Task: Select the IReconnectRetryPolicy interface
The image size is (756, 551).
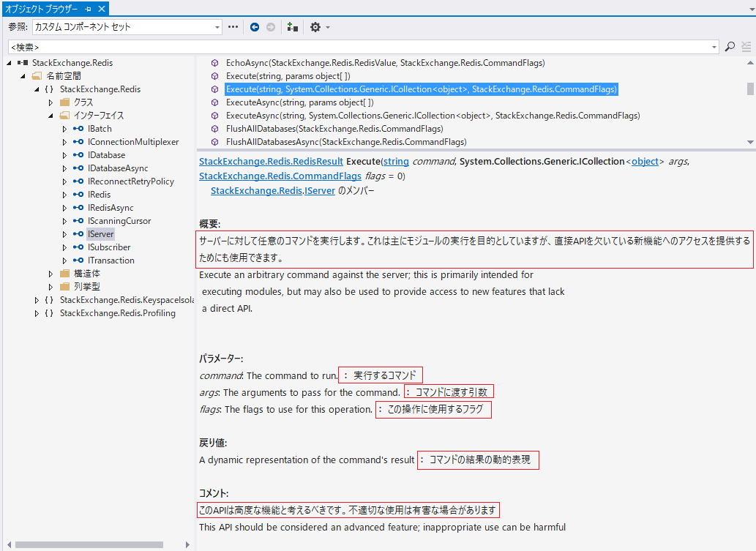Action: coord(131,181)
